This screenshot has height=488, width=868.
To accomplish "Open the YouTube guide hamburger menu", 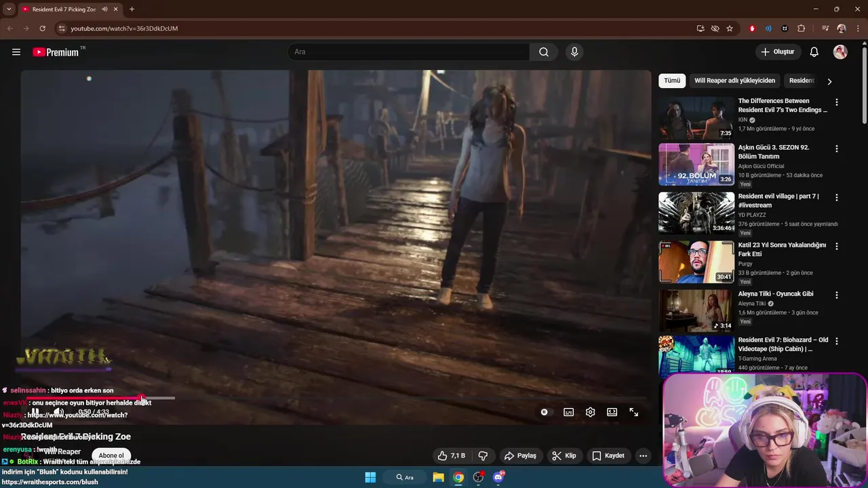I will 16,52.
